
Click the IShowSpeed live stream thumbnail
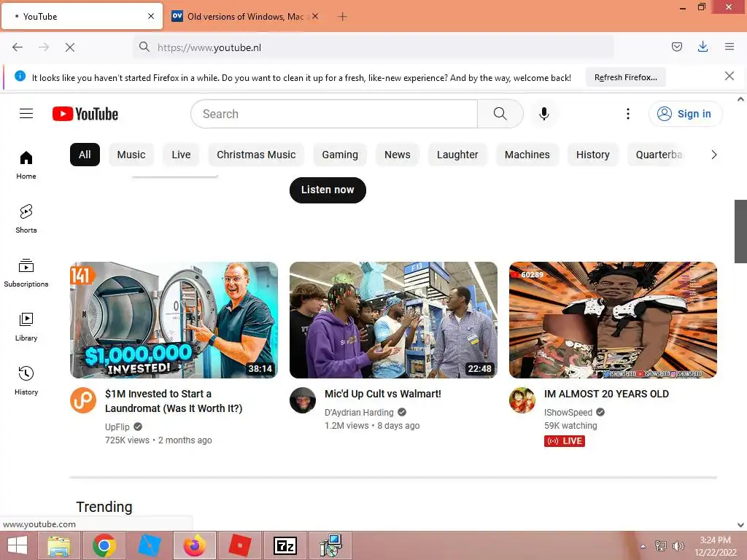click(613, 320)
